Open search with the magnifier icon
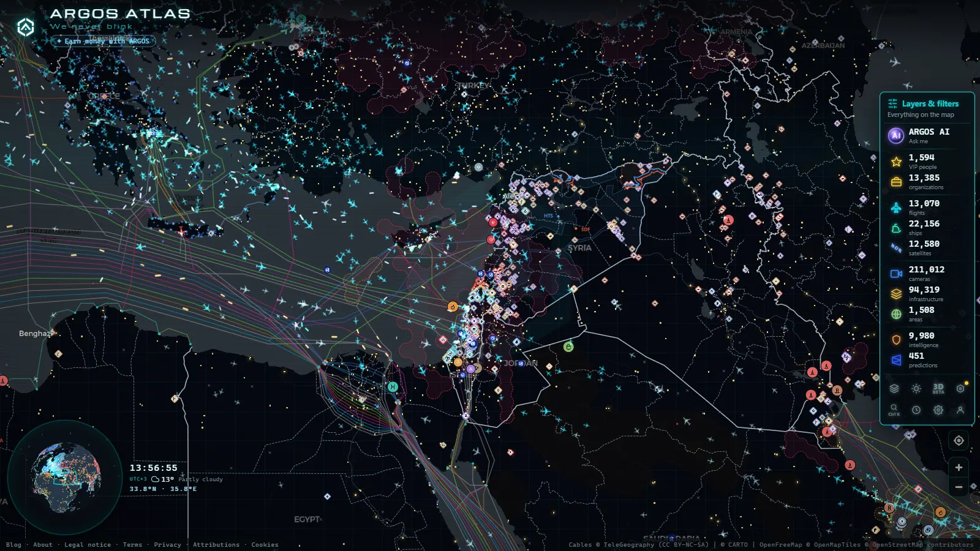Screen dimensions: 980x551 (894, 409)
